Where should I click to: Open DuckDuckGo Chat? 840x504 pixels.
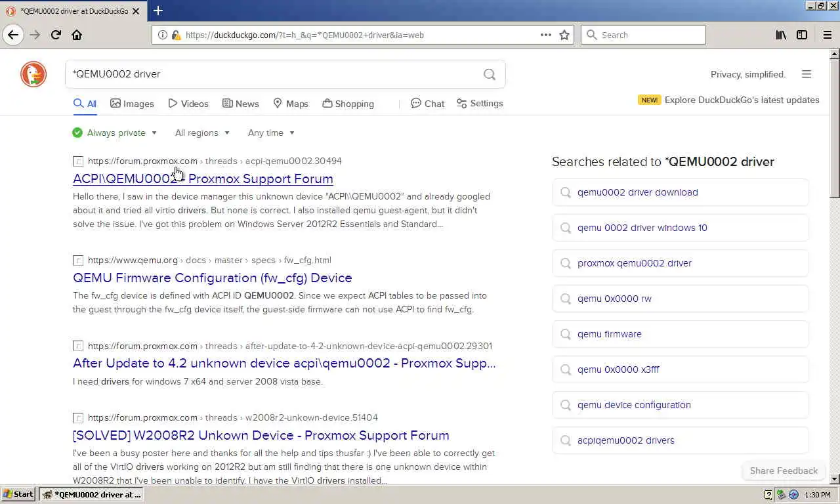[x=427, y=104]
